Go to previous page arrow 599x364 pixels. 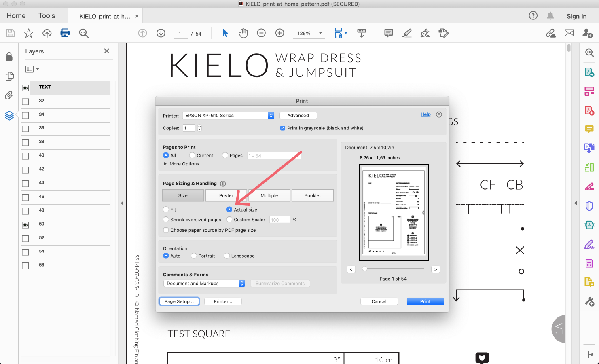tap(142, 33)
